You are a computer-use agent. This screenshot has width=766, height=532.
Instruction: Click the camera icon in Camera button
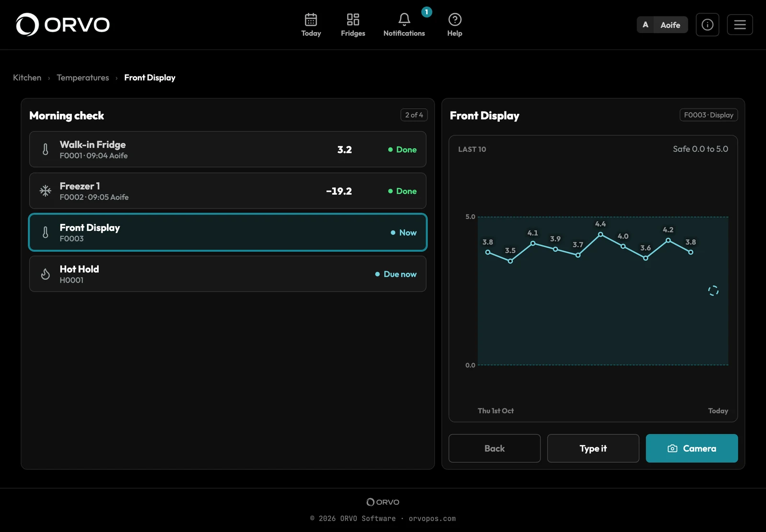click(x=673, y=448)
